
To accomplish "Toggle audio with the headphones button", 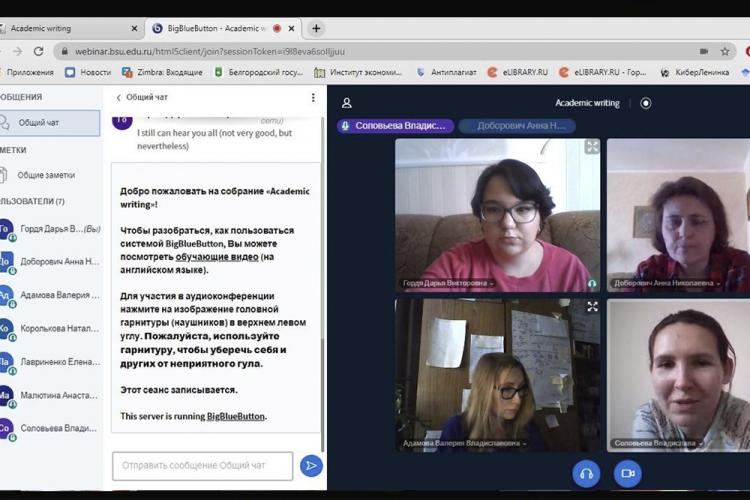I will click(586, 474).
